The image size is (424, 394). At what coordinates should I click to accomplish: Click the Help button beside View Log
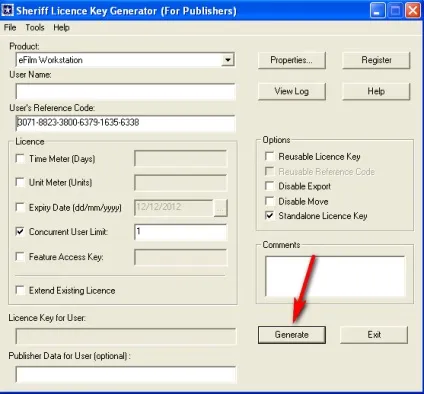tap(376, 91)
